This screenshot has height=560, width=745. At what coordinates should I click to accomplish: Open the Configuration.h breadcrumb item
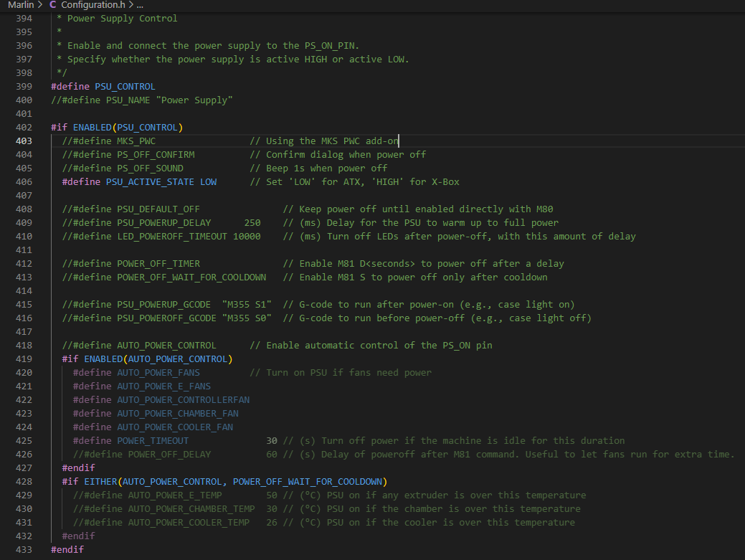[x=92, y=5]
